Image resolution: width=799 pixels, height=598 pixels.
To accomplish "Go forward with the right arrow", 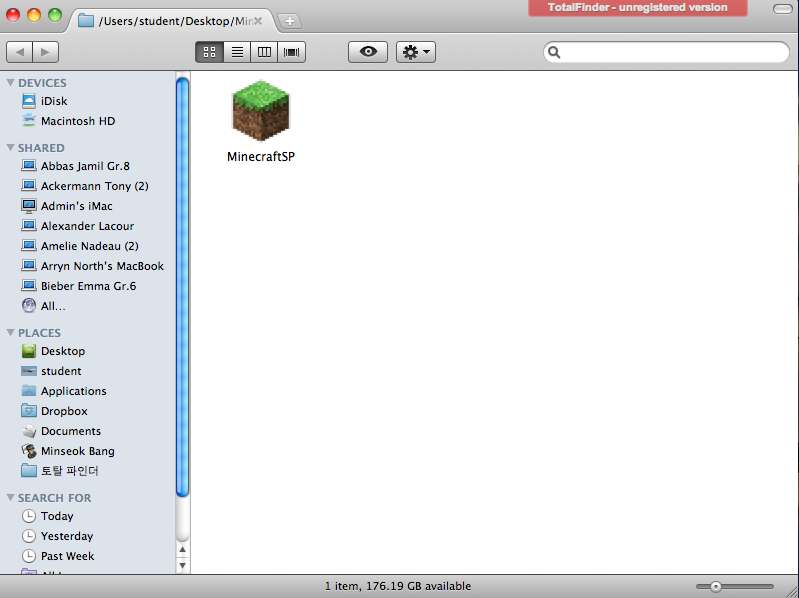I will click(46, 52).
